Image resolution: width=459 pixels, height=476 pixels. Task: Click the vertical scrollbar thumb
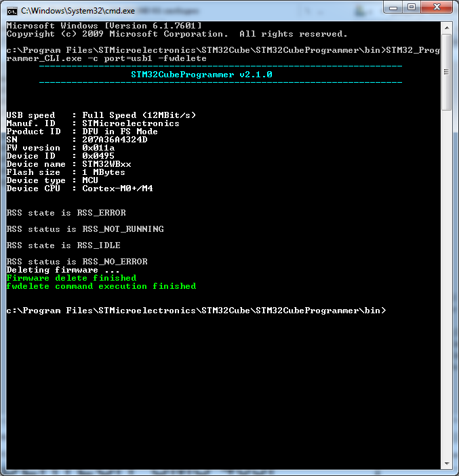click(x=447, y=73)
